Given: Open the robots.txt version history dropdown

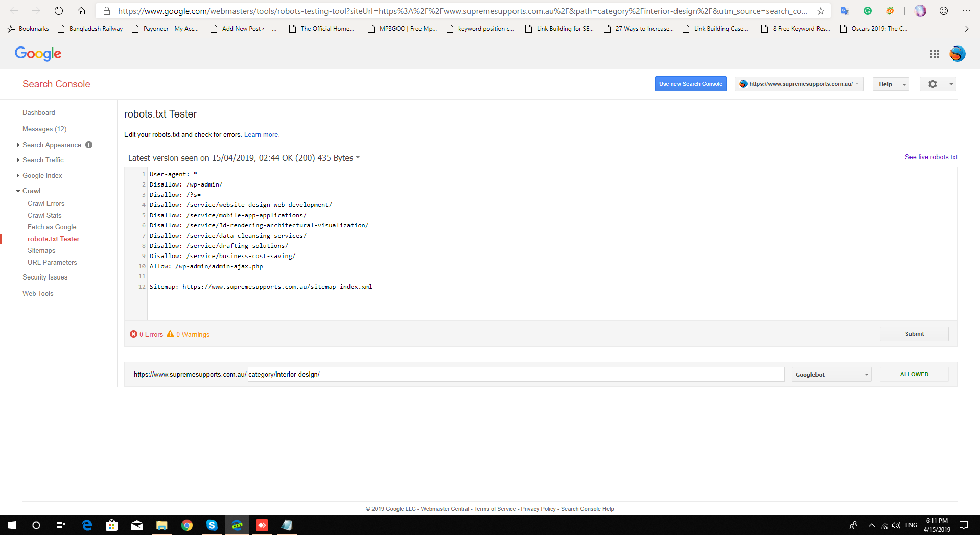Looking at the screenshot, I should (x=358, y=158).
